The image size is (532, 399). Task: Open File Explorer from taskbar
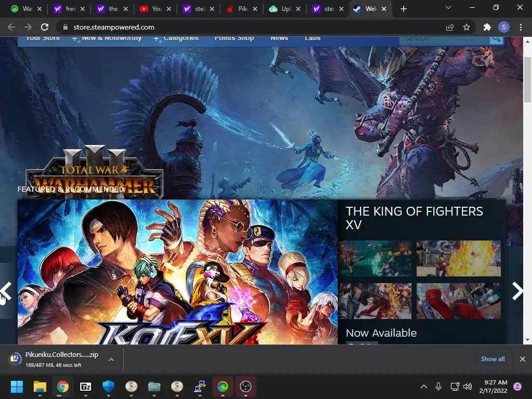(x=39, y=387)
